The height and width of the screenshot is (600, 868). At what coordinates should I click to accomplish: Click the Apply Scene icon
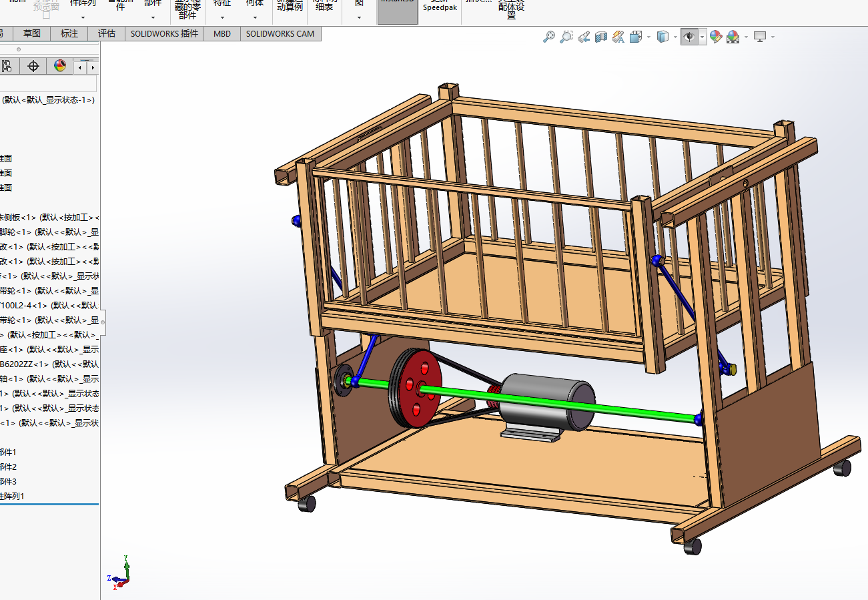[x=733, y=37]
